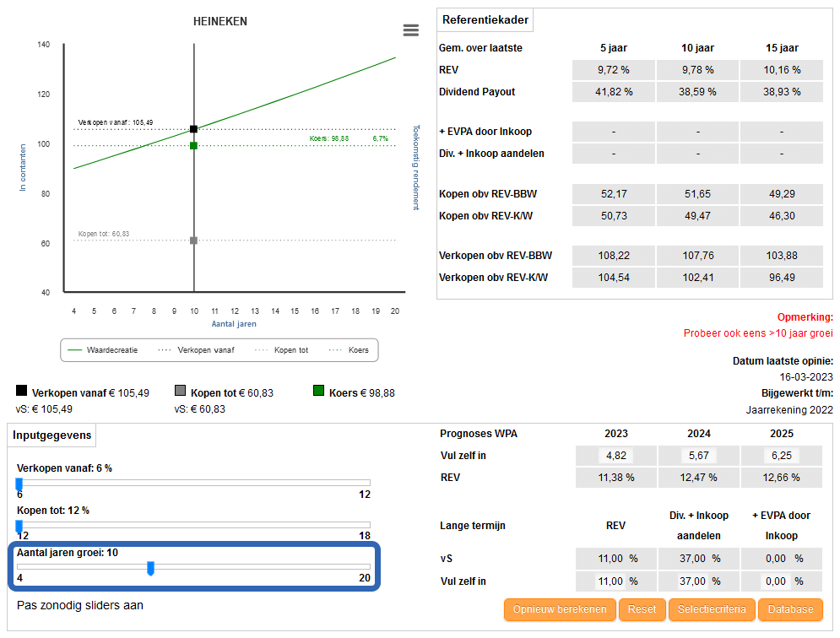The height and width of the screenshot is (638, 840).
Task: Edit Vul zelf in EVPA field 0,00
Action: (776, 581)
